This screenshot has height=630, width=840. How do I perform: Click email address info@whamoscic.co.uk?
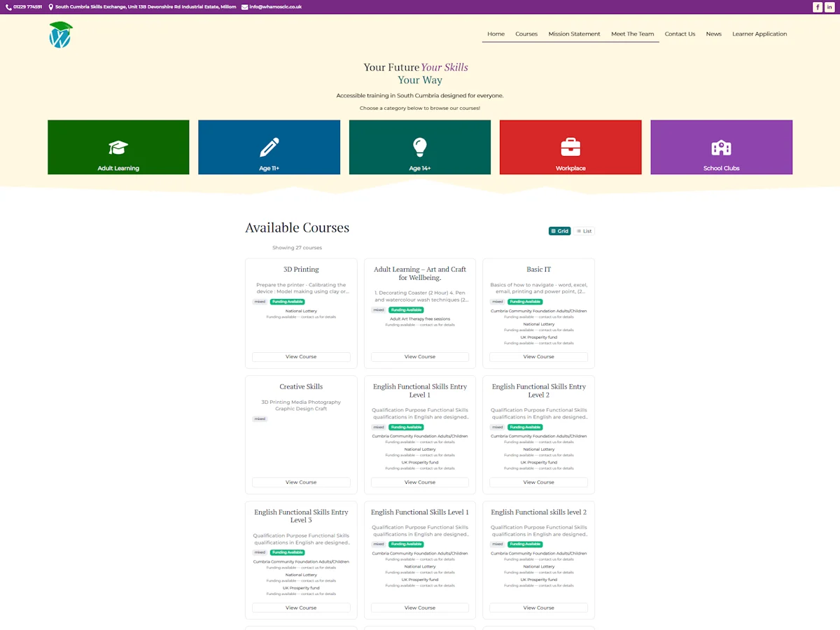point(275,7)
